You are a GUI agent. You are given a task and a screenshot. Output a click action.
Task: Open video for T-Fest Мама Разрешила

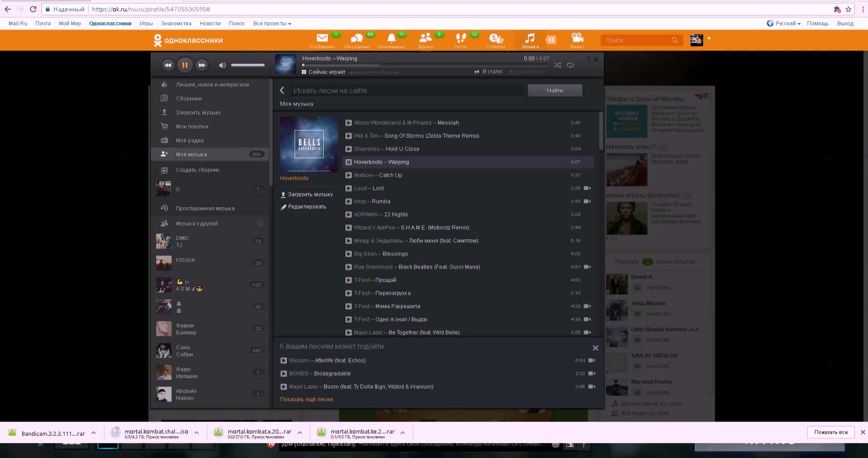coord(587,306)
